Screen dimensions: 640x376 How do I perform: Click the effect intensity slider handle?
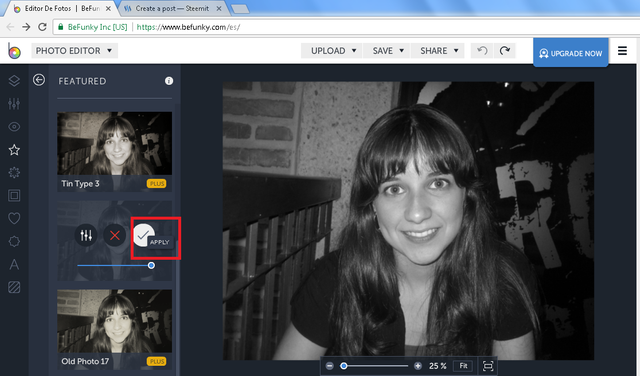click(151, 265)
